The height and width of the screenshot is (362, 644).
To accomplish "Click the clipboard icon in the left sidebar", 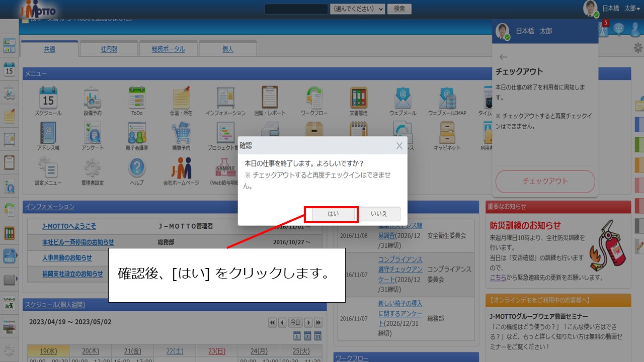I will coord(9,162).
